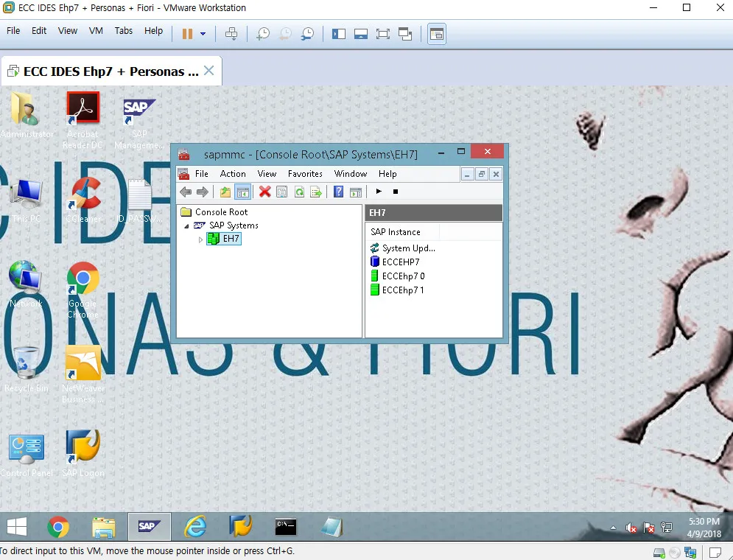Viewport: 733px width, 560px height.
Task: Open the blue question-mark Help icon
Action: (338, 192)
